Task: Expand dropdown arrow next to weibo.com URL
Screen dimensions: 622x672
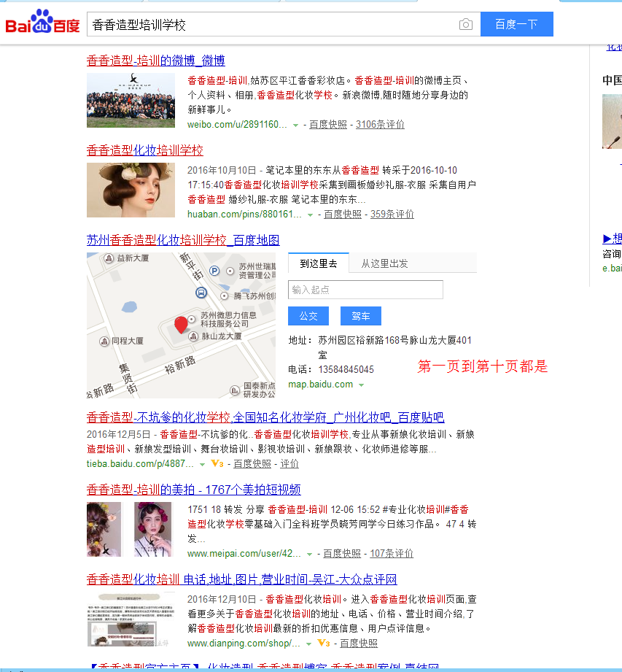Action: click(295, 125)
